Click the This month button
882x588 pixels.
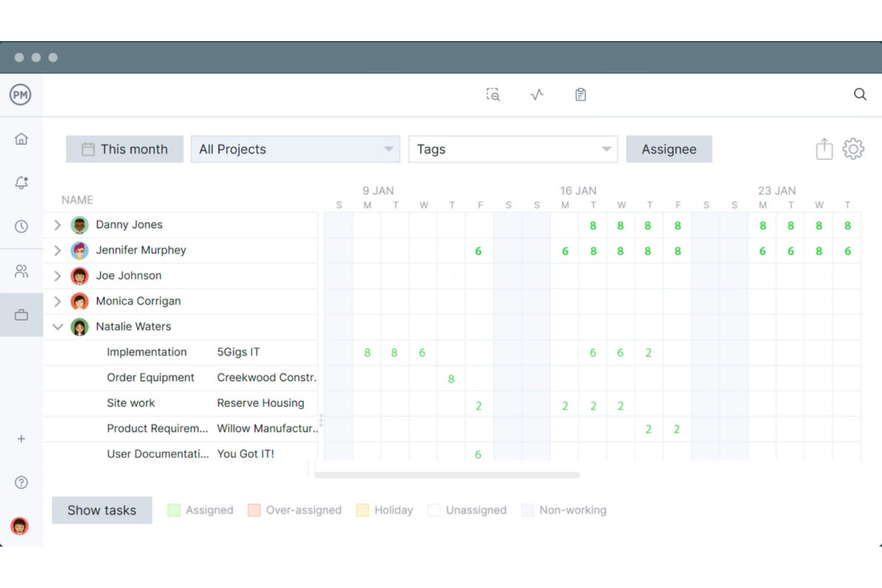125,149
